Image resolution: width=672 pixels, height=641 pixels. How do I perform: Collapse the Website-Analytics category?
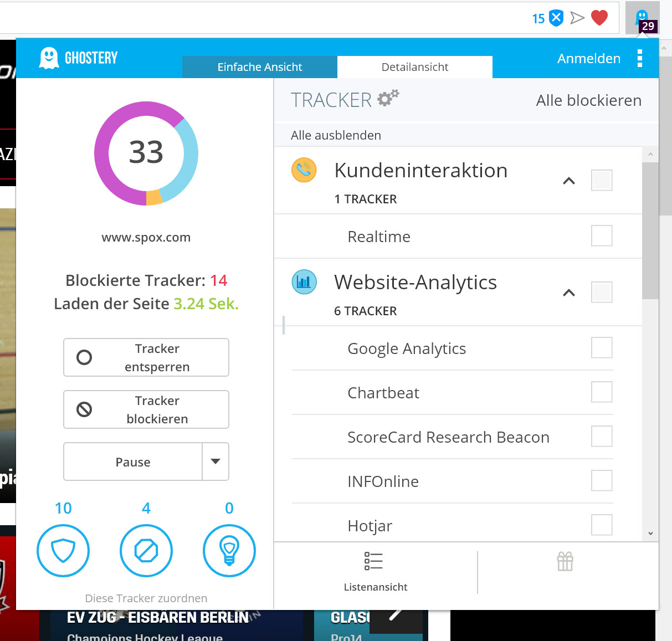(569, 293)
